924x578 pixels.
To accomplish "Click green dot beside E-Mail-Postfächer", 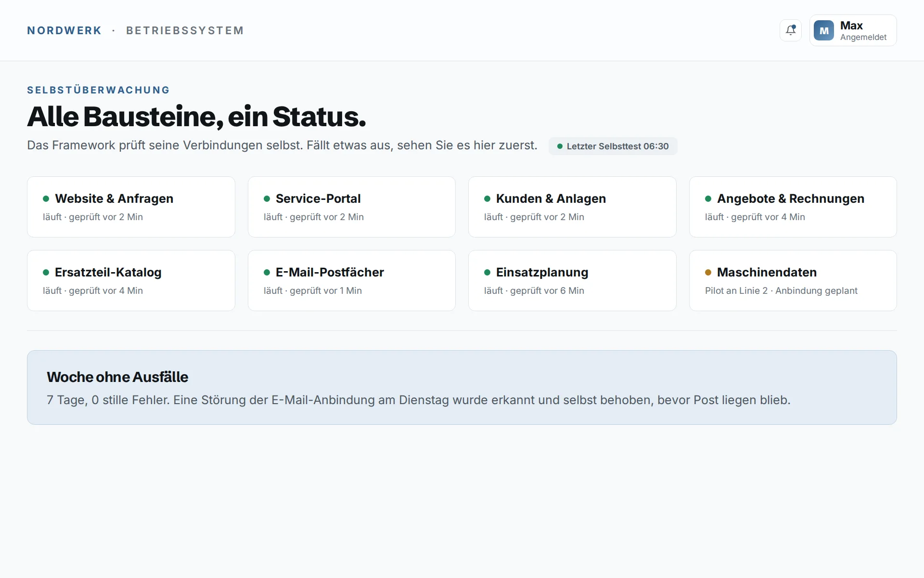I will pyautogui.click(x=267, y=272).
